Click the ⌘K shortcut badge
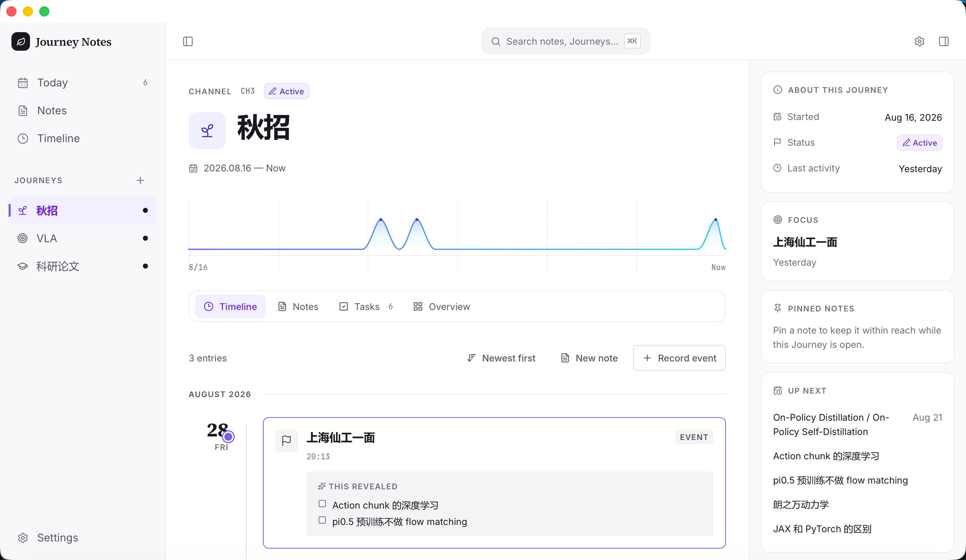The height and width of the screenshot is (560, 966). click(x=632, y=41)
